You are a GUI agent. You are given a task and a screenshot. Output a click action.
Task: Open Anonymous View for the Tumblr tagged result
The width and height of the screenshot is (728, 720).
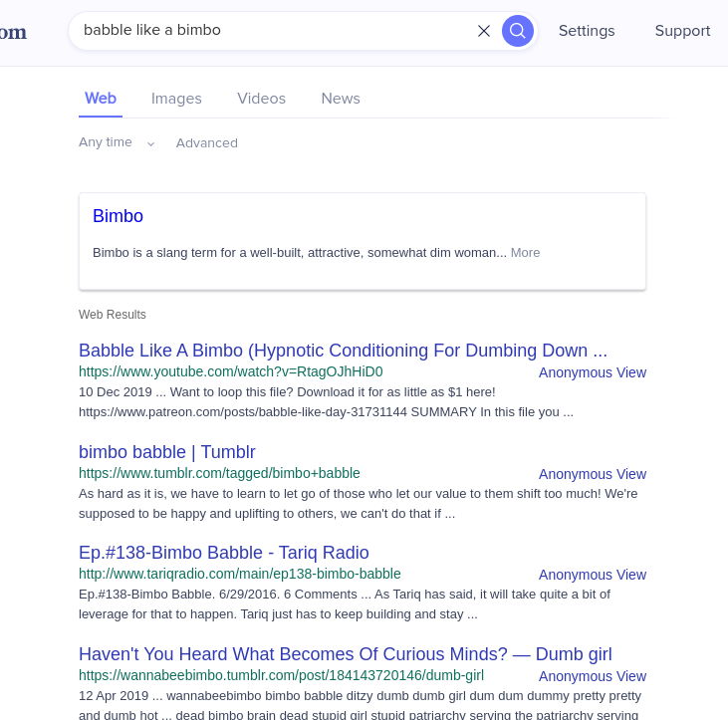(x=592, y=474)
